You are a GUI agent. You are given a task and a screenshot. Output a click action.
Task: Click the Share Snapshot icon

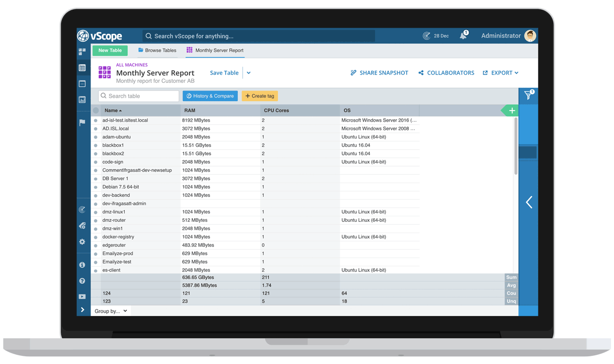pyautogui.click(x=353, y=73)
